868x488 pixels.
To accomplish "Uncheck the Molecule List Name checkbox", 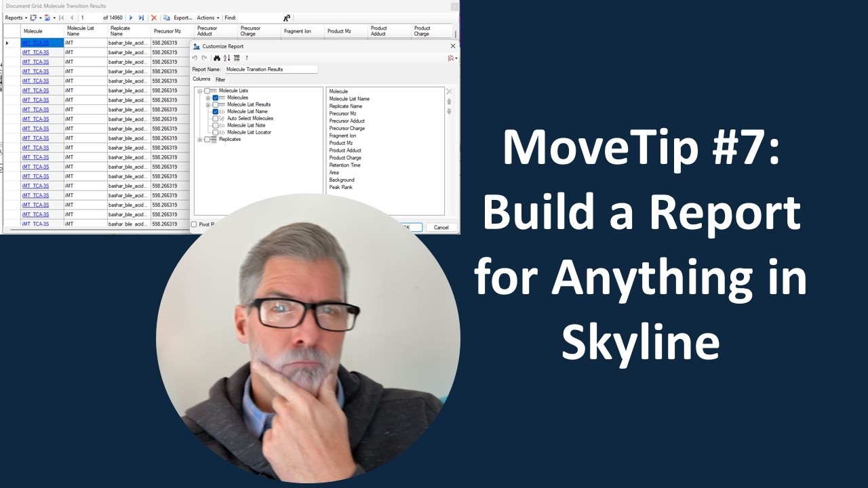I will 215,111.
